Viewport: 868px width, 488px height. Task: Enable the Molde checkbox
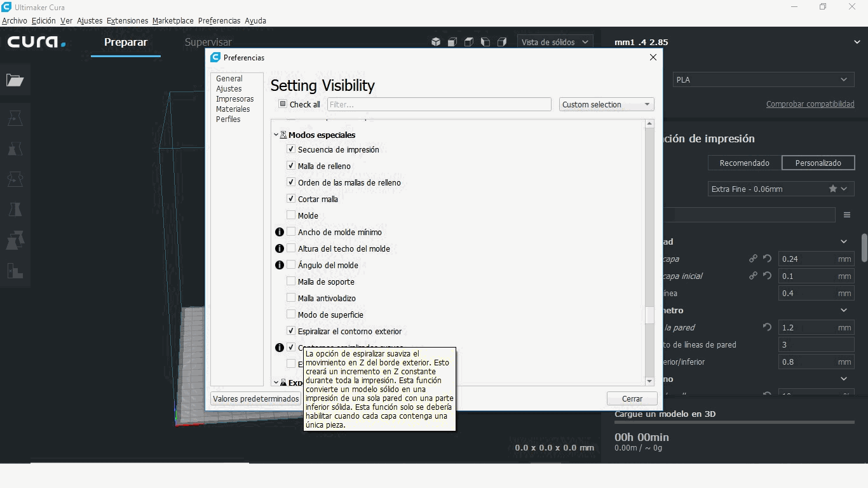click(x=290, y=215)
